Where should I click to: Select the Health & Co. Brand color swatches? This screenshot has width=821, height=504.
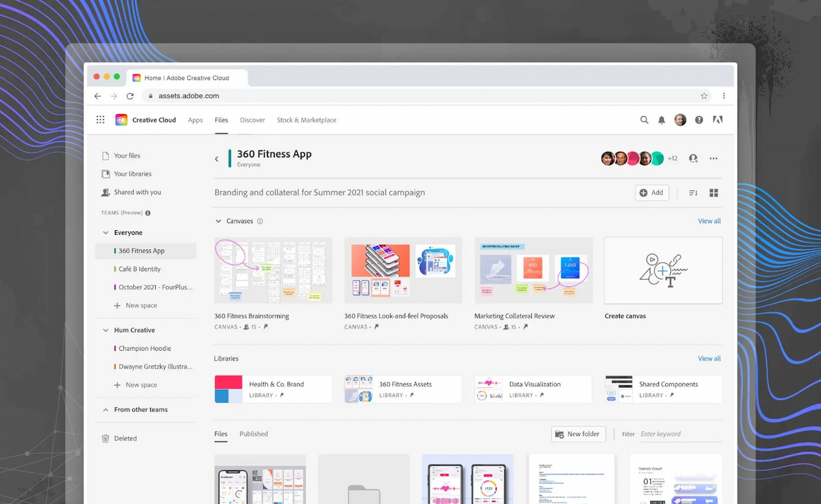tap(228, 389)
